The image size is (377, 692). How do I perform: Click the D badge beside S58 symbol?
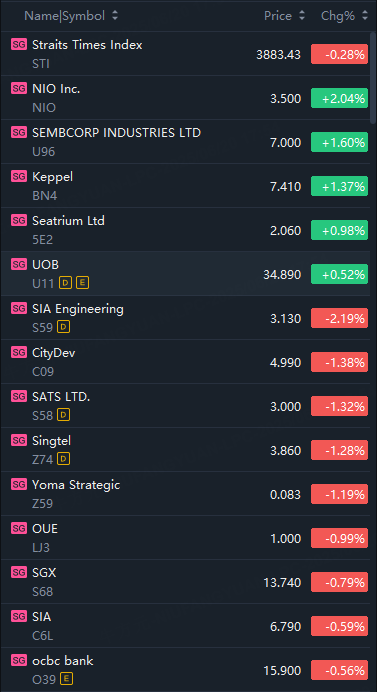(64, 415)
